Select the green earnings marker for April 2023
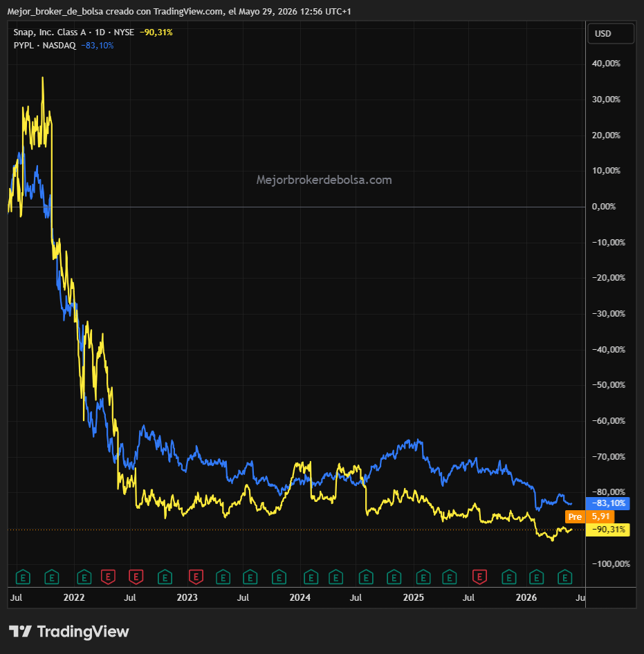The height and width of the screenshot is (654, 644). pyautogui.click(x=223, y=577)
